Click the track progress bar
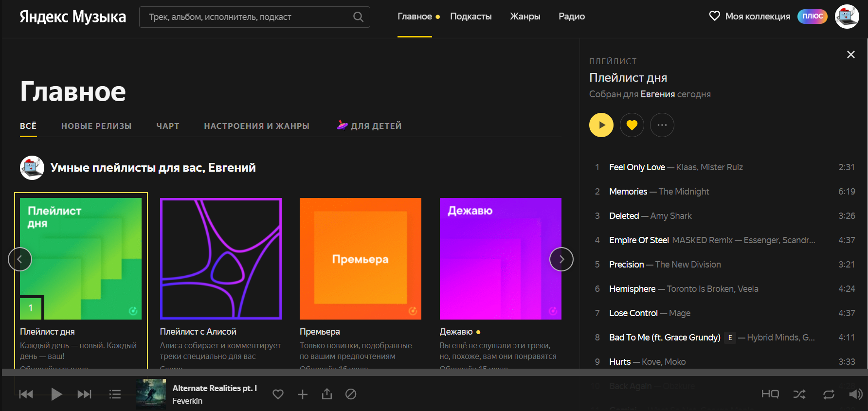Viewport: 868px width, 411px height. click(x=434, y=372)
